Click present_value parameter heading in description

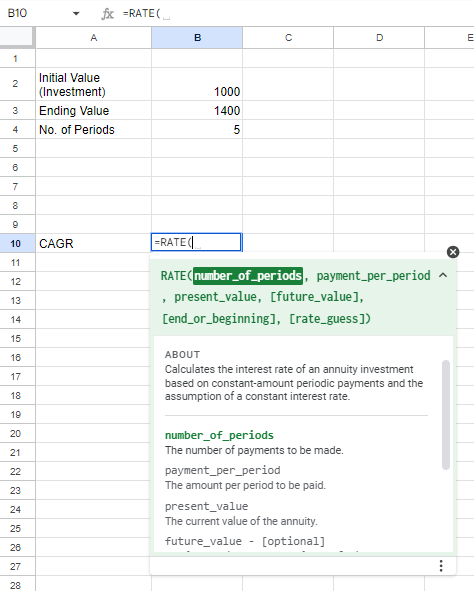[206, 506]
